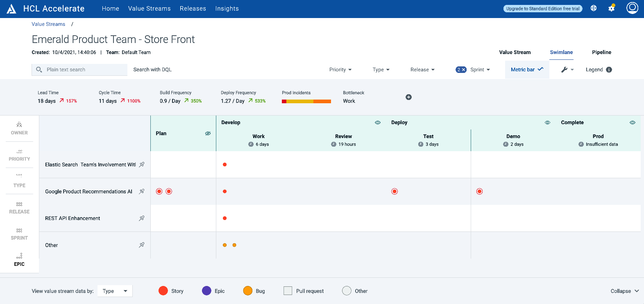Switch to the Swimlane tab
644x304 pixels.
click(561, 52)
